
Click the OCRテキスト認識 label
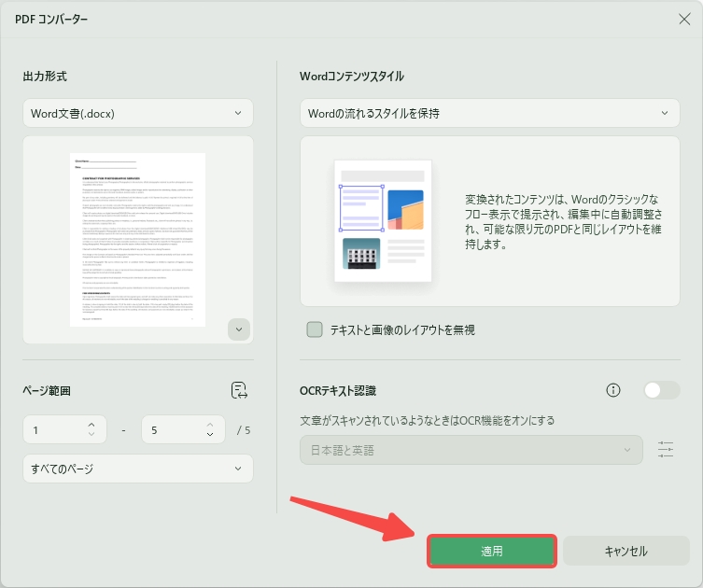point(338,391)
